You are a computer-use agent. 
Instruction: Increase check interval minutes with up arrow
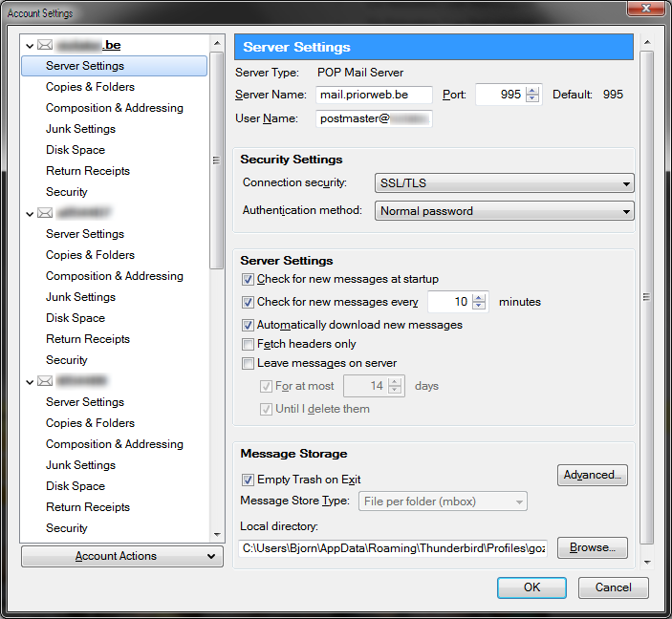(480, 297)
